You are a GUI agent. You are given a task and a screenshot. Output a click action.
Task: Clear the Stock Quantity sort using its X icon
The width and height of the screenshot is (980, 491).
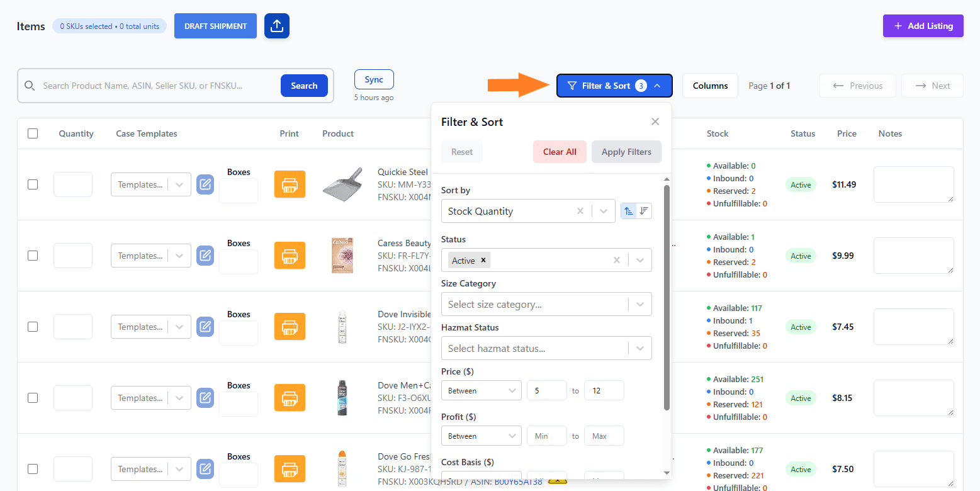[x=580, y=210]
